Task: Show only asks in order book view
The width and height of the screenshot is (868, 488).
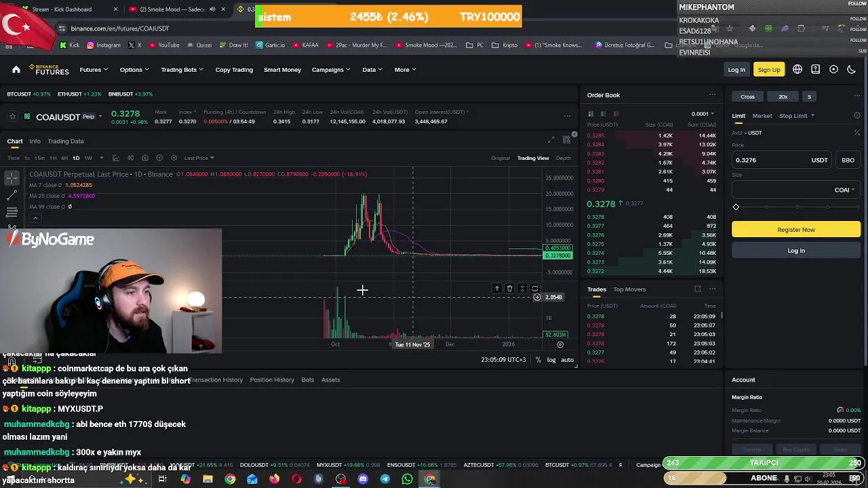Action: click(616, 113)
